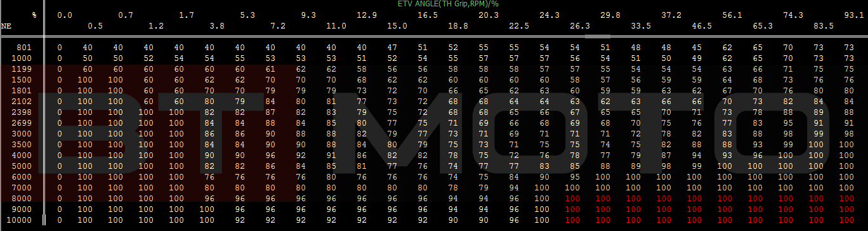Select the 7000 RPM row header
This screenshot has height=231, width=868.
pos(22,187)
